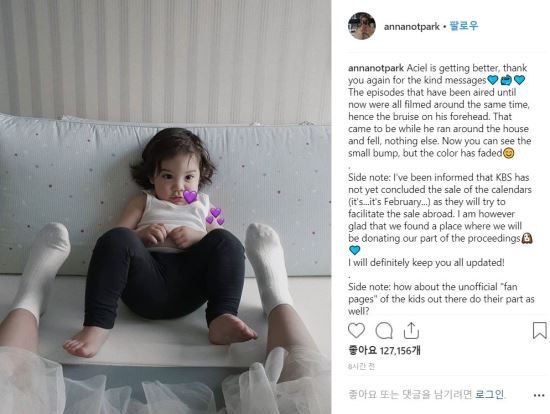Open the annanotpark profile avatar
The image size is (550, 414).
[x=362, y=26]
